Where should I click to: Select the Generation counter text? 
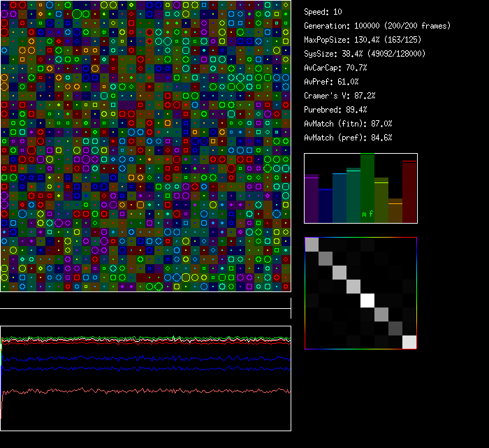tap(377, 26)
